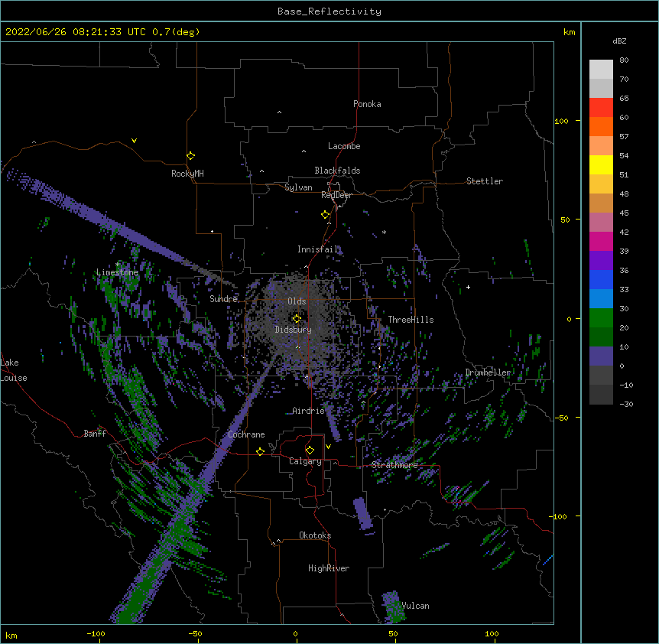Screen dimensions: 659x644
Task: Click the Calgary city label
Action: pyautogui.click(x=305, y=461)
